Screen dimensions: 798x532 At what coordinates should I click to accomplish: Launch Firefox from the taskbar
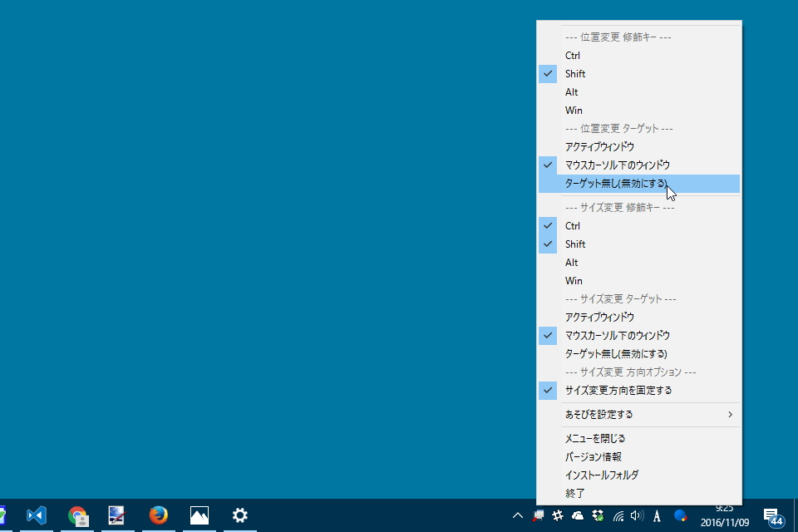158,515
